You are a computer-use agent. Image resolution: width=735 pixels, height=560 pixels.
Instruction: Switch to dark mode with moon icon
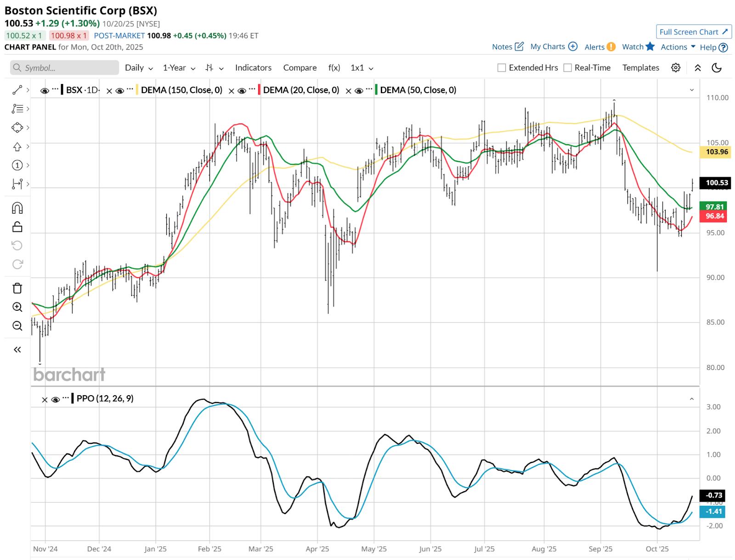(717, 68)
